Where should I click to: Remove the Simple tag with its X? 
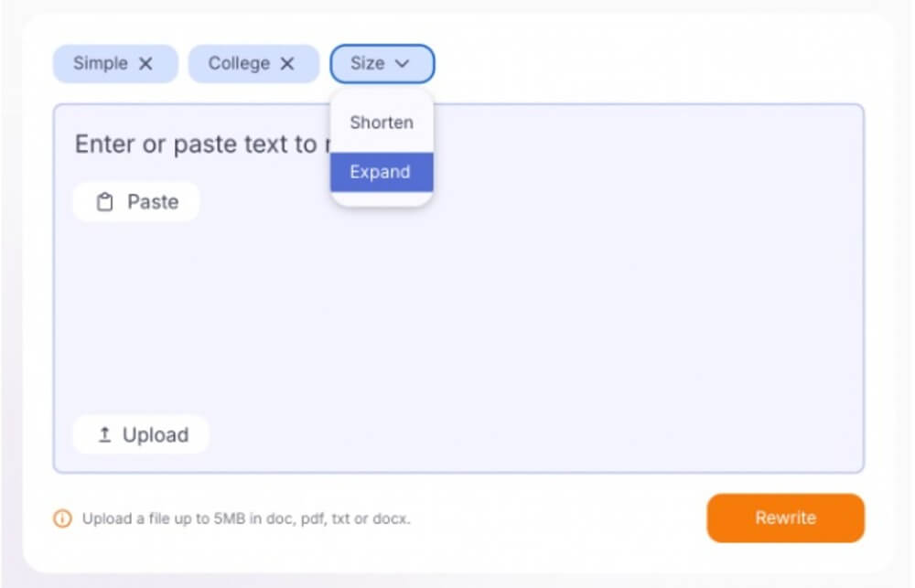(145, 64)
